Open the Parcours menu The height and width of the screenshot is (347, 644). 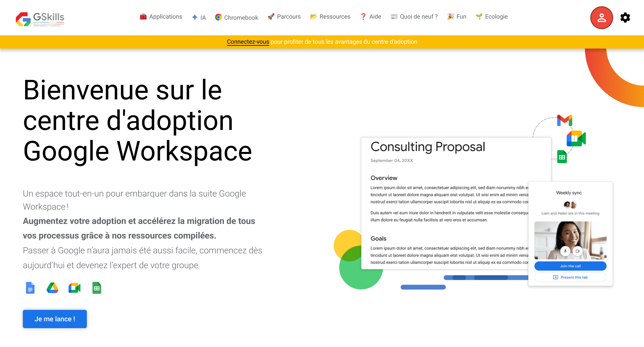click(284, 17)
